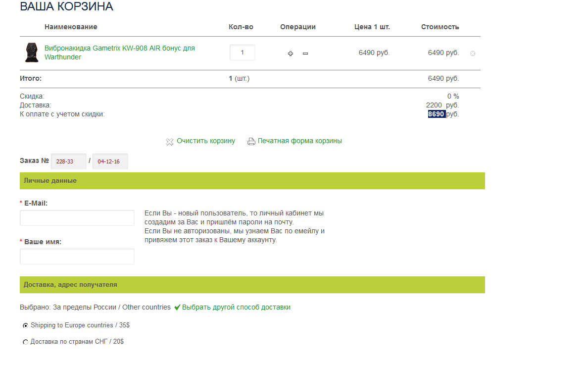
Task: Focus the Ваше имя input field
Action: click(x=77, y=257)
